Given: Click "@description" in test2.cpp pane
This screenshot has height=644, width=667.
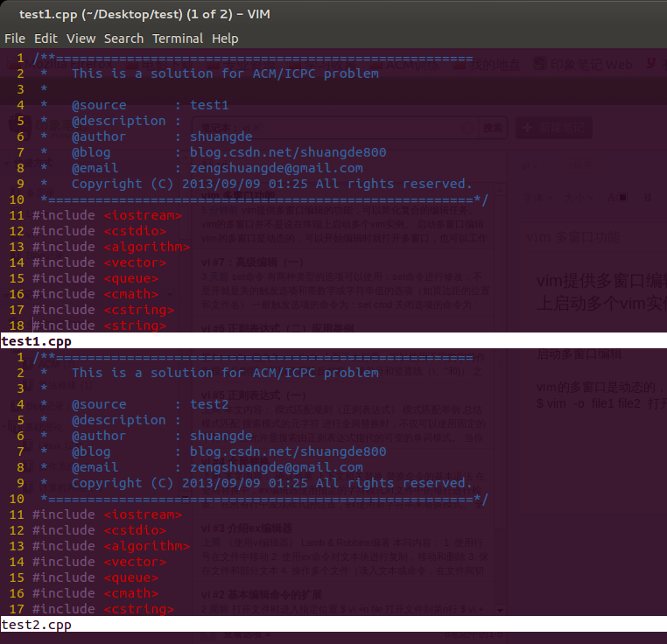Looking at the screenshot, I should [119, 420].
